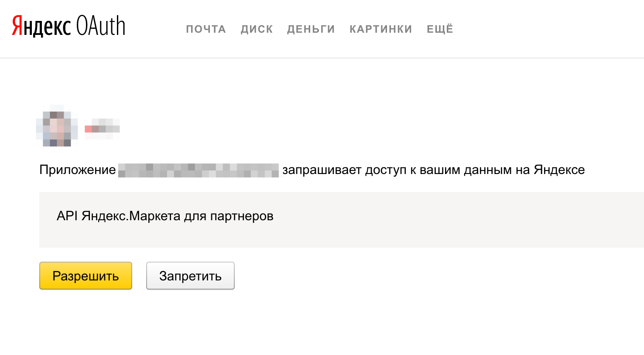This screenshot has width=644, height=355.
Task: Click blank page area below the buttons
Action: (x=305, y=323)
